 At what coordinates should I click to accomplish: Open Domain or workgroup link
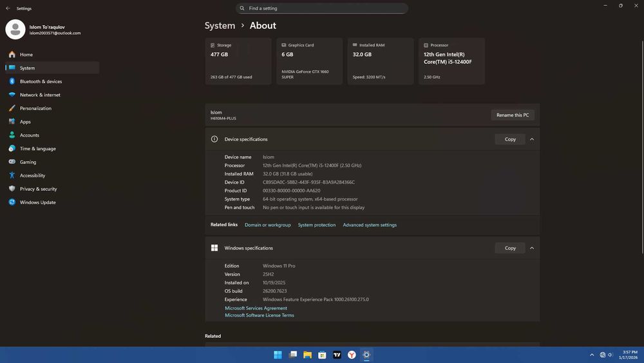(268, 225)
